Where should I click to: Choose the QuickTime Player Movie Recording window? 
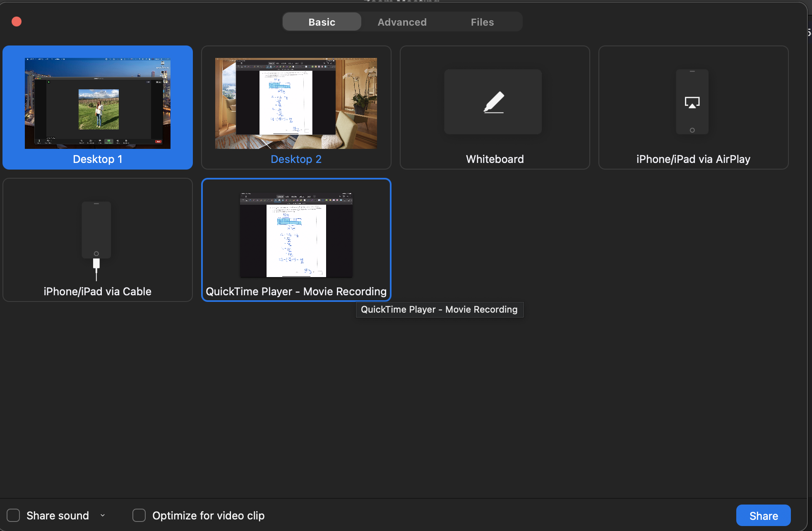pyautogui.click(x=296, y=235)
